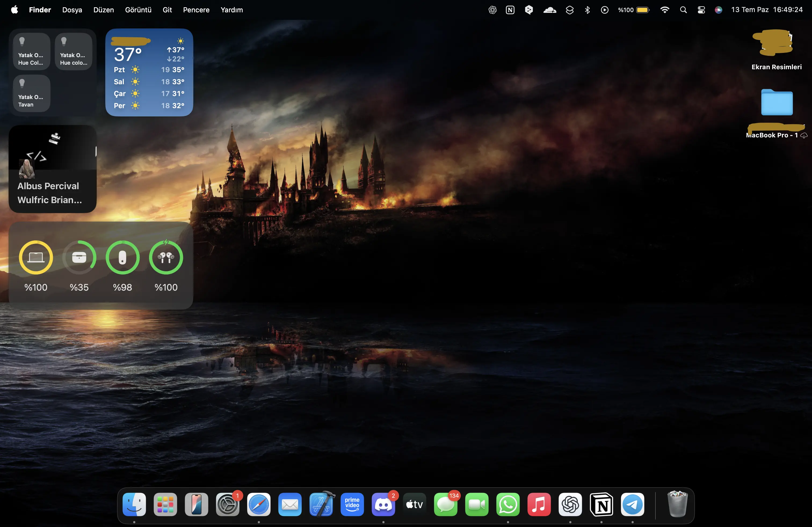Open Finder from the Dock
The width and height of the screenshot is (812, 527).
pyautogui.click(x=134, y=504)
